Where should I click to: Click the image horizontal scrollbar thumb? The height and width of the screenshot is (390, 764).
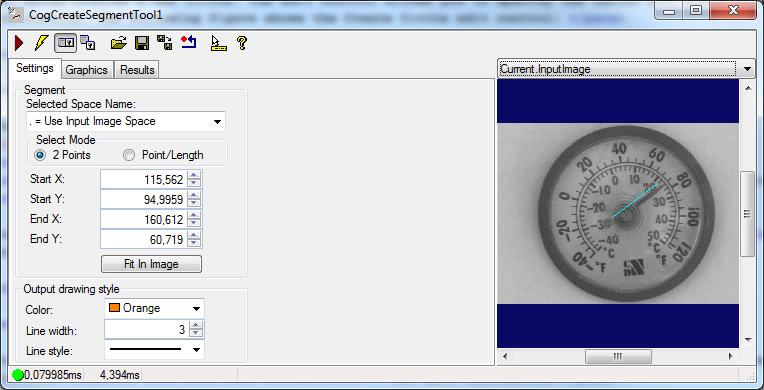(618, 356)
